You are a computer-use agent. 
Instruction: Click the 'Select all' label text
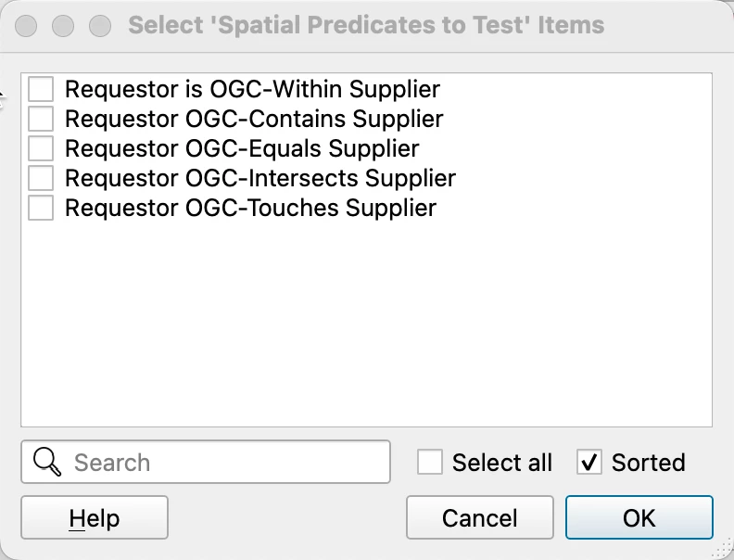click(501, 463)
